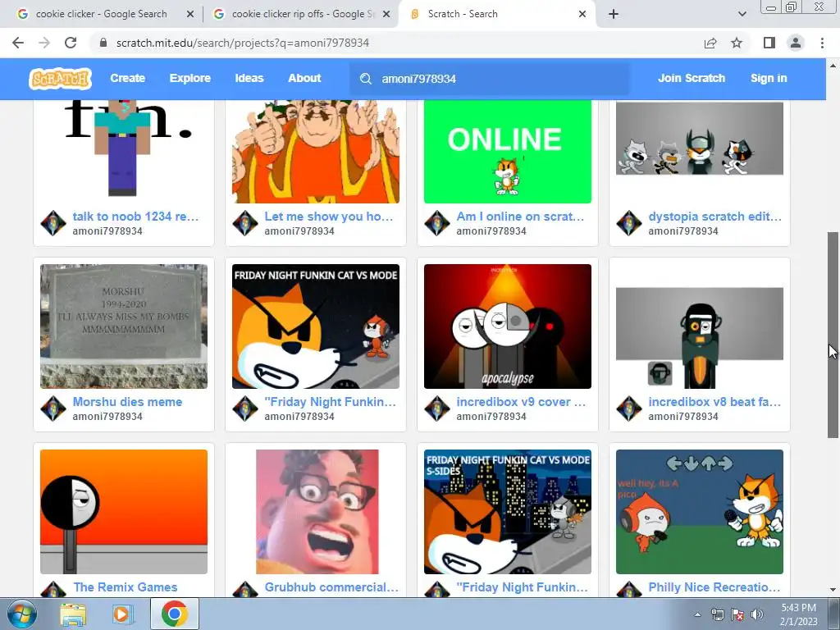
Task: Click the Scratch logo in the navbar
Action: (60, 78)
